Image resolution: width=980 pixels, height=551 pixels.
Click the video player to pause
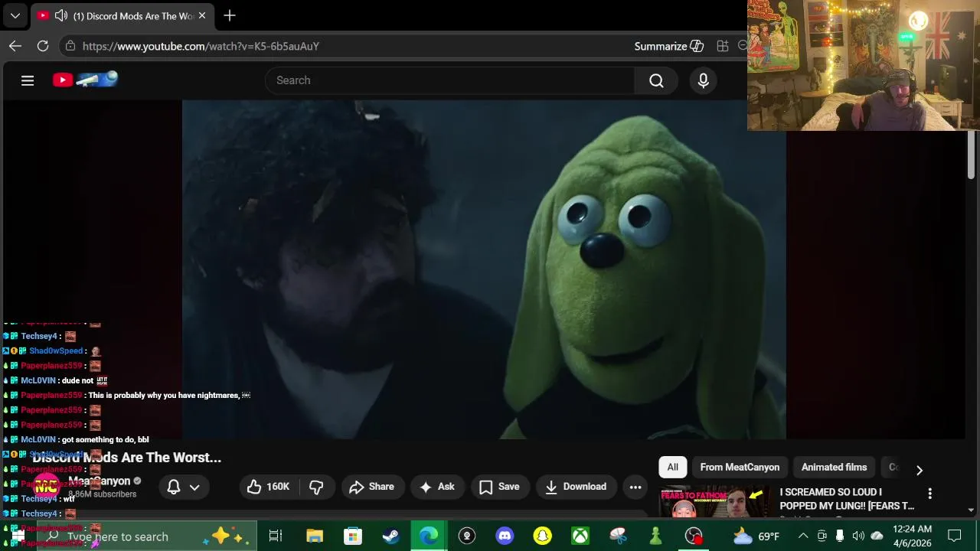point(484,269)
